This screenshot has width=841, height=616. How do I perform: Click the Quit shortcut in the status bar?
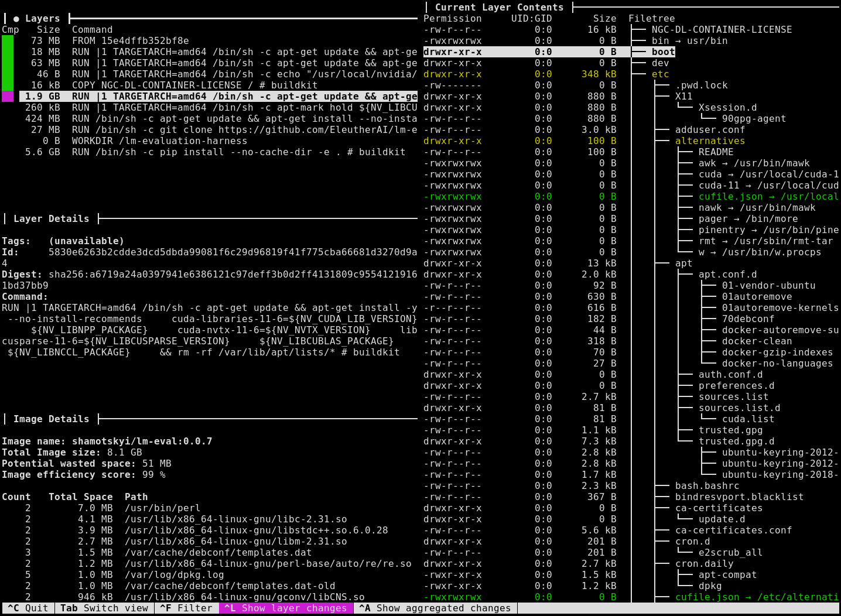coord(28,608)
